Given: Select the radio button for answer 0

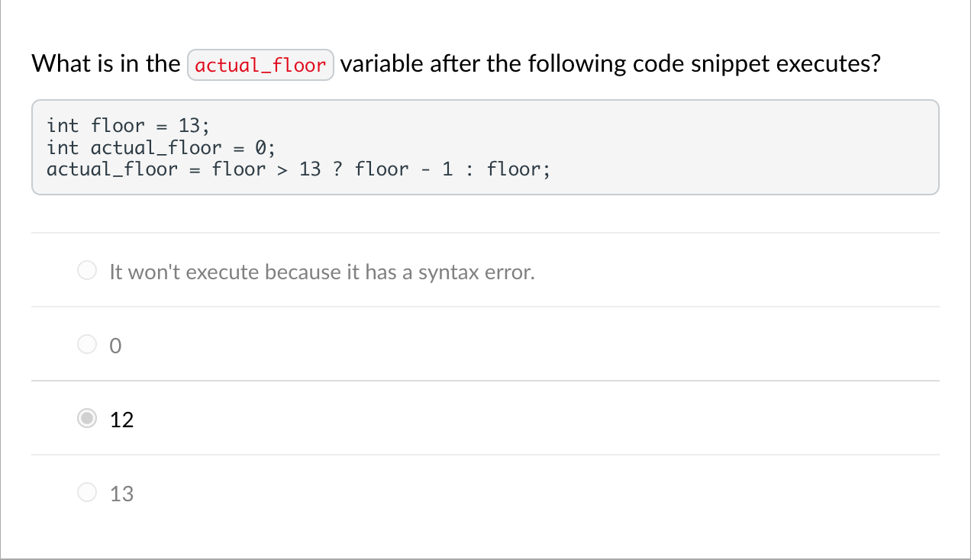Looking at the screenshot, I should click(87, 344).
